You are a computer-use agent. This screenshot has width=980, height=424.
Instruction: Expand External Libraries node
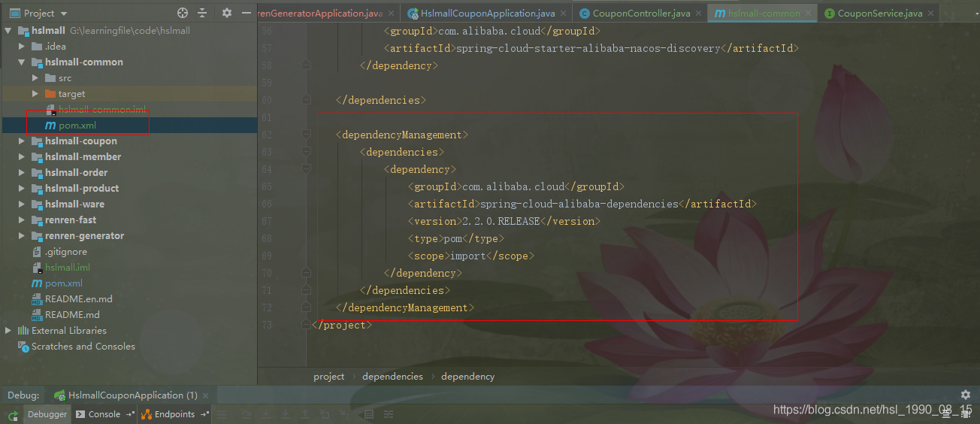pos(8,331)
